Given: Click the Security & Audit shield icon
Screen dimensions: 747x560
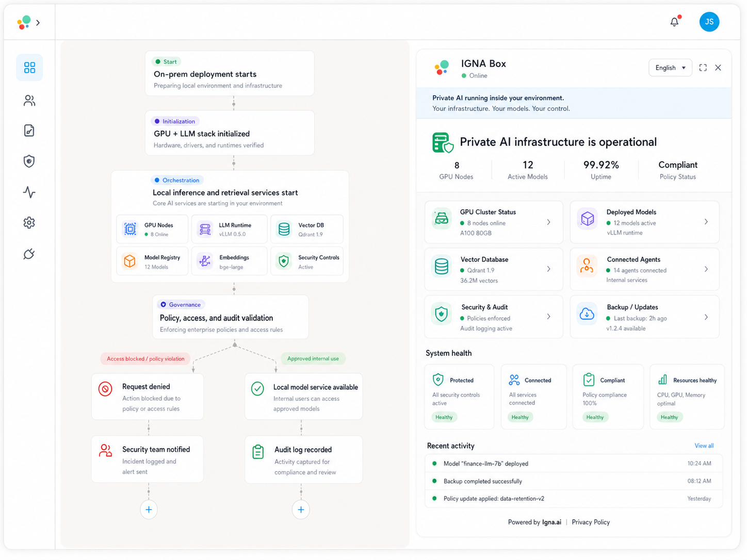Looking at the screenshot, I should [x=442, y=314].
